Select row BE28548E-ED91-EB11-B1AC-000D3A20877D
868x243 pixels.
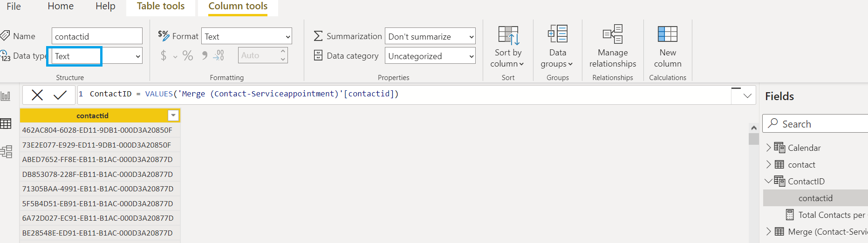pos(100,233)
